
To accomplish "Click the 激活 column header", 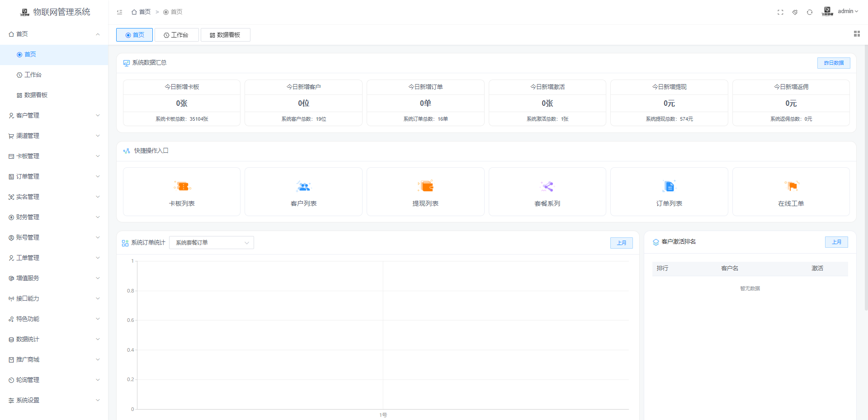I will coord(817,269).
